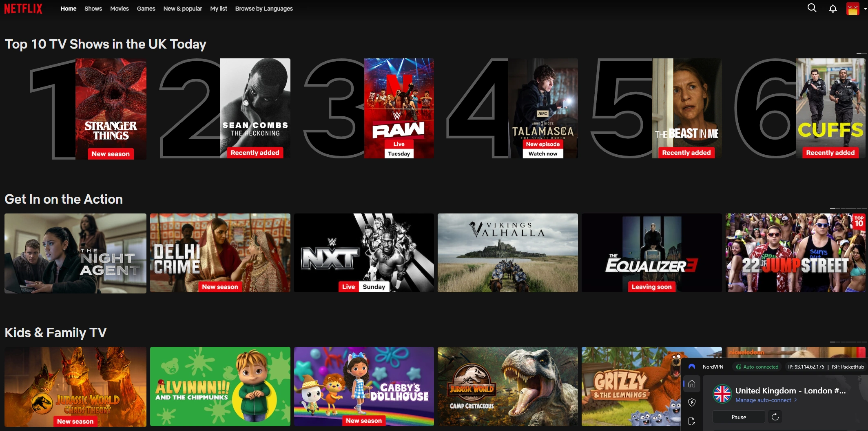Open NordVPN Home sidebar icon
Image resolution: width=868 pixels, height=431 pixels.
(692, 384)
